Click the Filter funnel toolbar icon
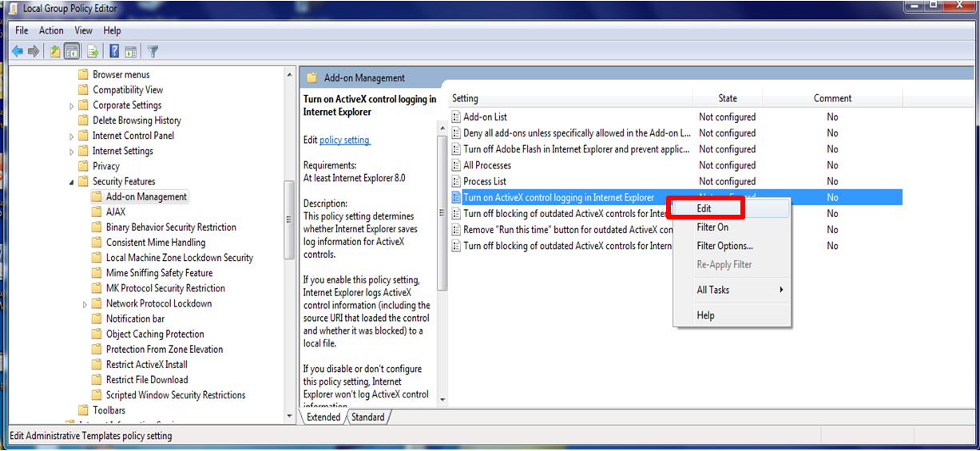Viewport: 980px width, 451px height. [x=153, y=51]
